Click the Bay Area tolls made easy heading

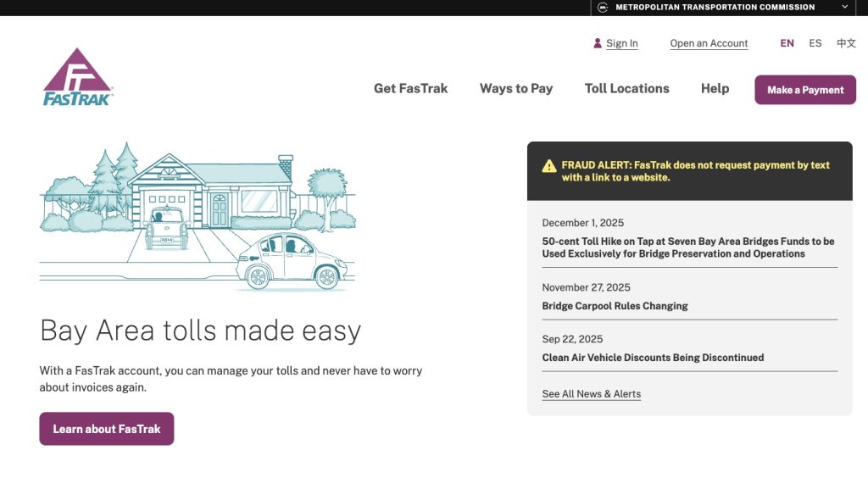200,331
